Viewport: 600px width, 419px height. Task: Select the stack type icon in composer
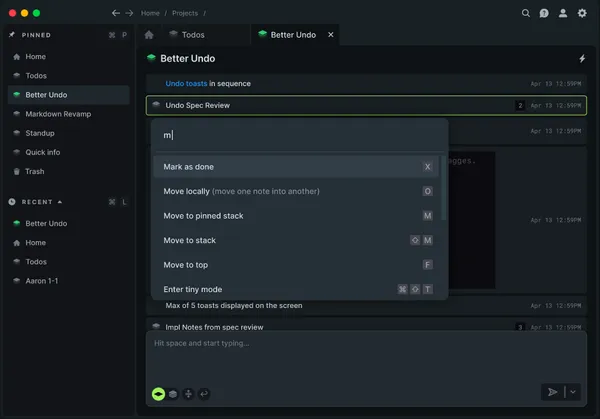pyautogui.click(x=173, y=394)
